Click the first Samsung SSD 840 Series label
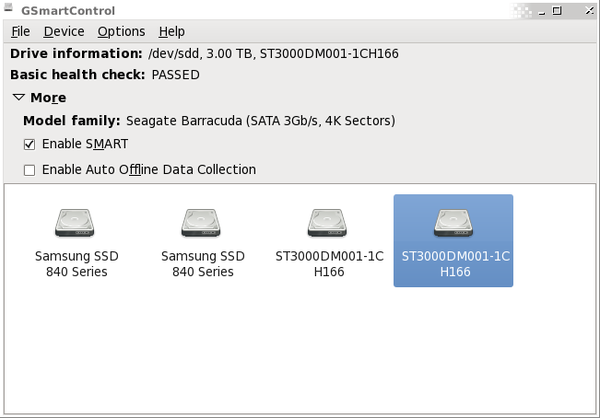The image size is (600, 418). pyautogui.click(x=77, y=264)
